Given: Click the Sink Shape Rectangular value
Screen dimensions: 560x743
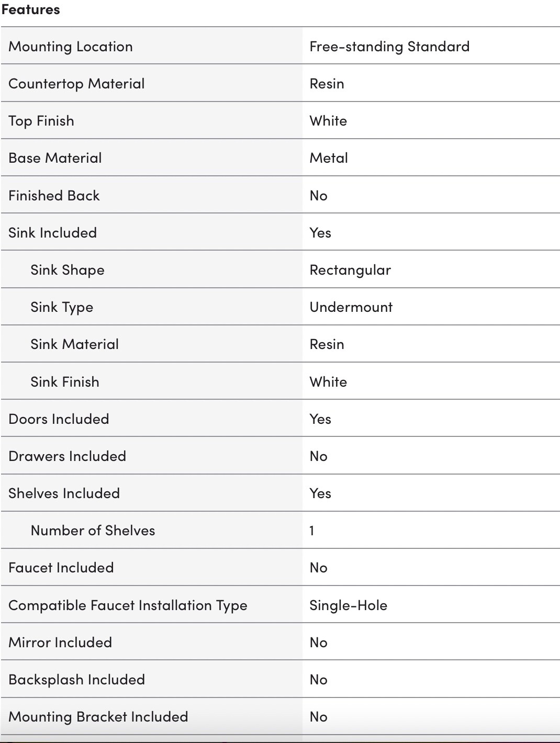Looking at the screenshot, I should click(350, 270).
